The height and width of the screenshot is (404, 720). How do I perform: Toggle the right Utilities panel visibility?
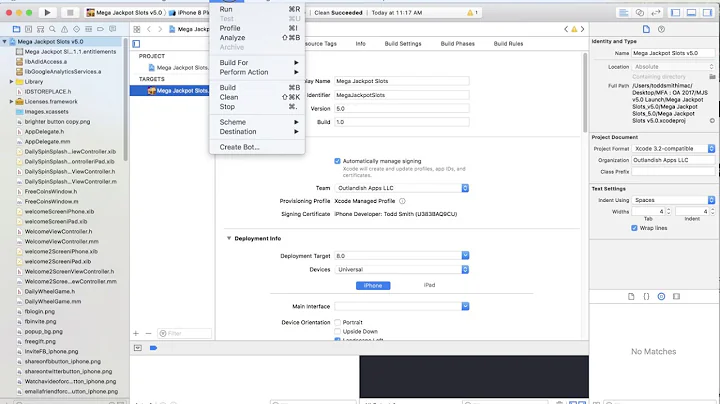click(706, 11)
